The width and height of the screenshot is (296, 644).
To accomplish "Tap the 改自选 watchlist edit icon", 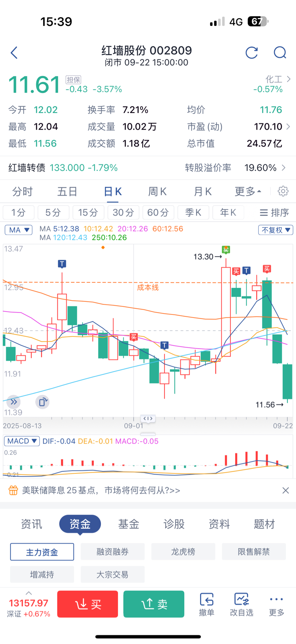I will 242,604.
